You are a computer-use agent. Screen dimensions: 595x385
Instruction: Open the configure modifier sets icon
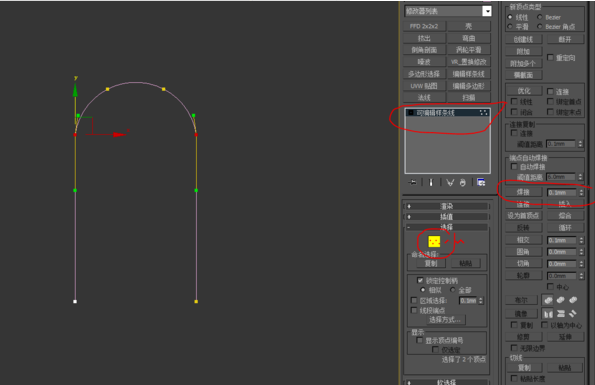(481, 182)
